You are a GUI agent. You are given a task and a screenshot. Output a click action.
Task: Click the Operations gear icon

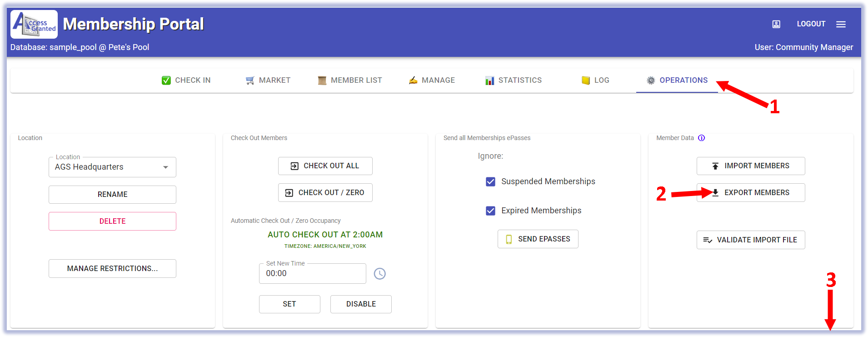pos(651,80)
